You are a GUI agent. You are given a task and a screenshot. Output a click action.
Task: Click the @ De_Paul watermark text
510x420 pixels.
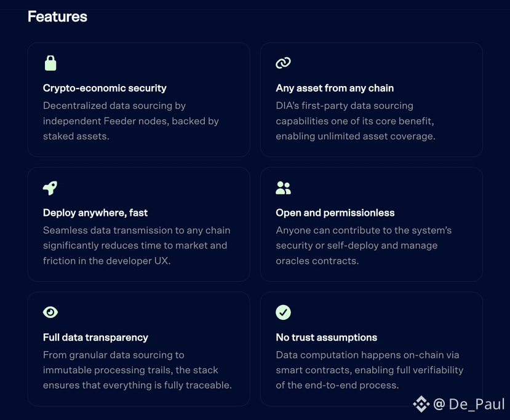(469, 404)
